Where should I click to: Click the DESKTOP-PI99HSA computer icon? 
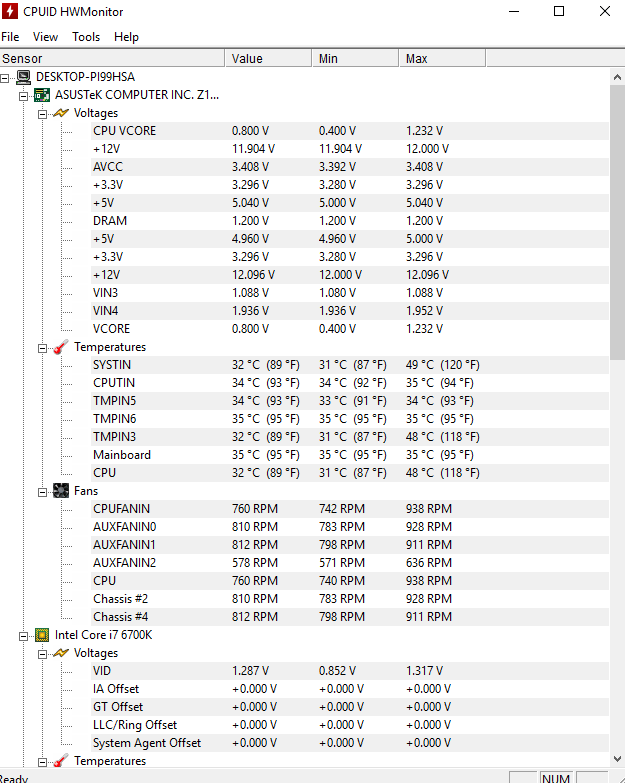pyautogui.click(x=23, y=77)
